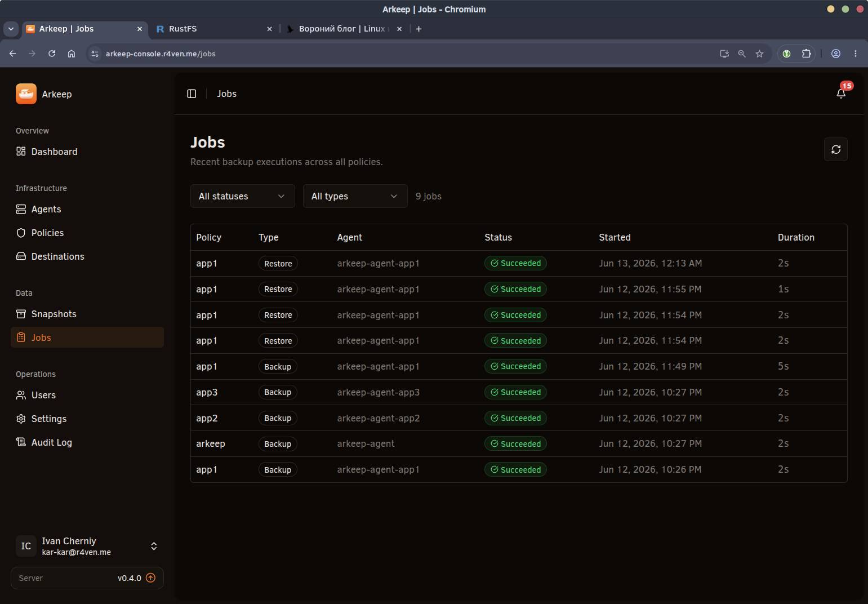Go to the Agents section
This screenshot has height=604, width=868.
tap(87, 209)
